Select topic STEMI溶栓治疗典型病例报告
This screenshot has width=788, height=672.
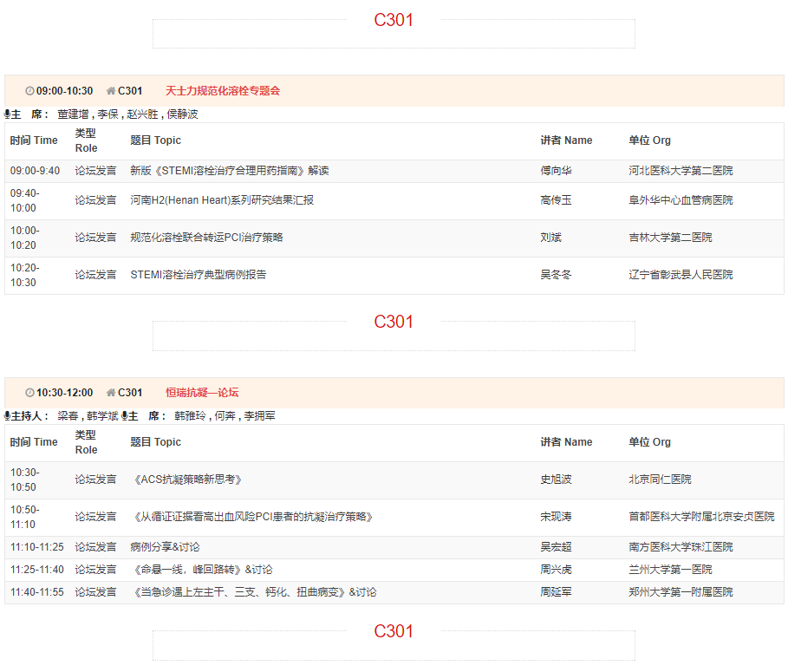click(x=199, y=274)
